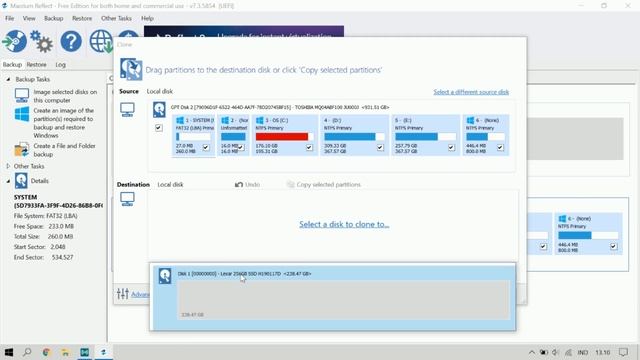Screen dimensions: 640x360
Task: Toggle checkbox for partition 5 (E:)
Action: [x=451, y=147]
